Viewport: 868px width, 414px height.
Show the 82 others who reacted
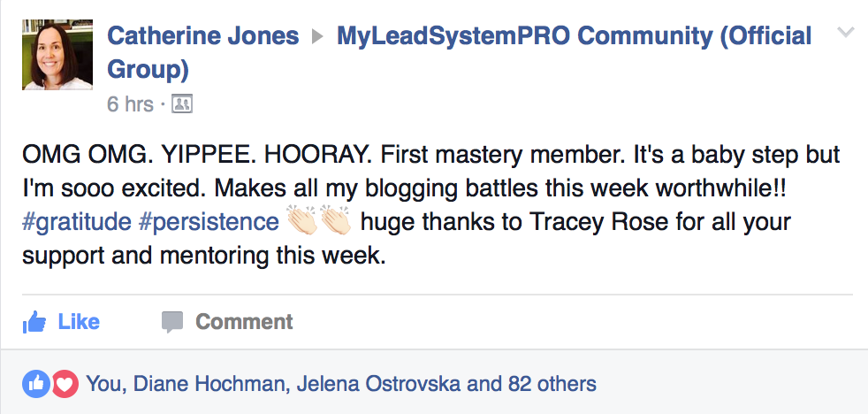point(552,384)
